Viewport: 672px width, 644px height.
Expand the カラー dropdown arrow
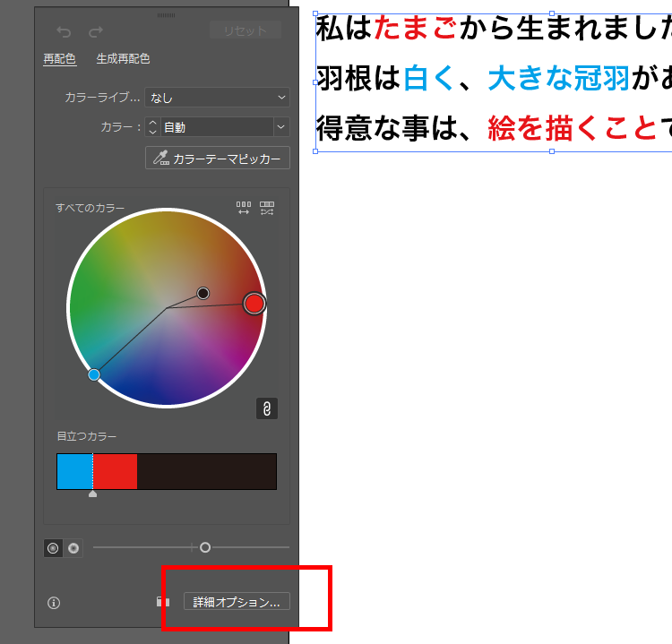pos(281,127)
